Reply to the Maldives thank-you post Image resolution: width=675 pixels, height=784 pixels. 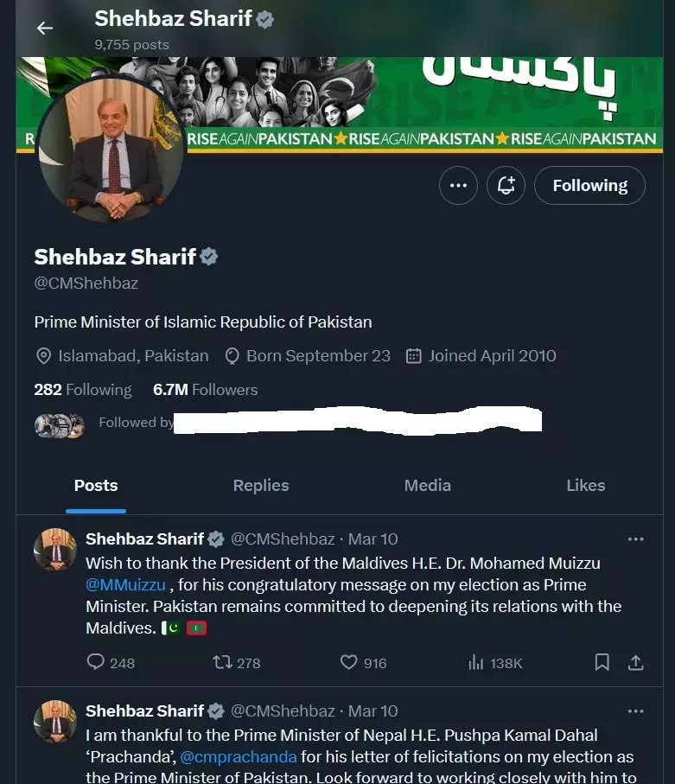click(111, 662)
